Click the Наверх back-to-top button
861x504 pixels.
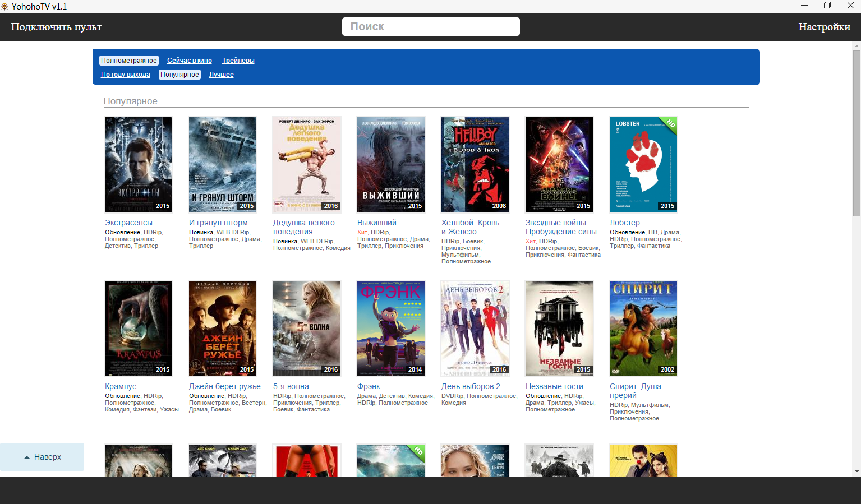(42, 457)
